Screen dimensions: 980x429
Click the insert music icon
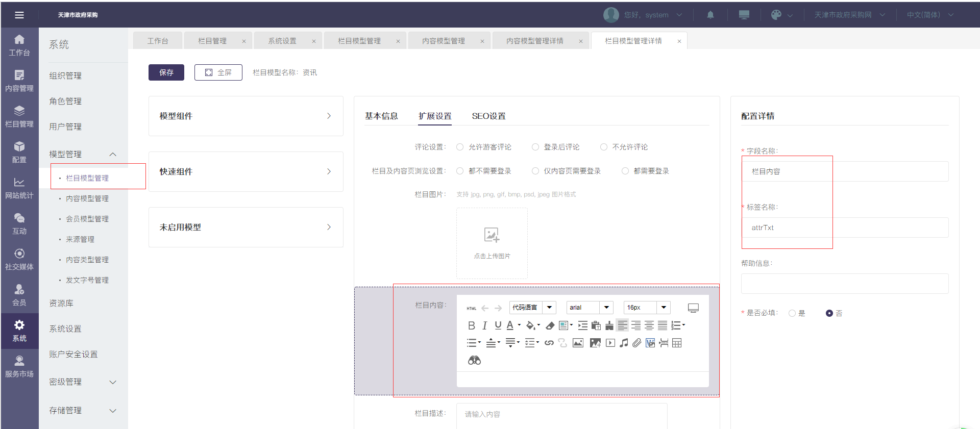(624, 343)
